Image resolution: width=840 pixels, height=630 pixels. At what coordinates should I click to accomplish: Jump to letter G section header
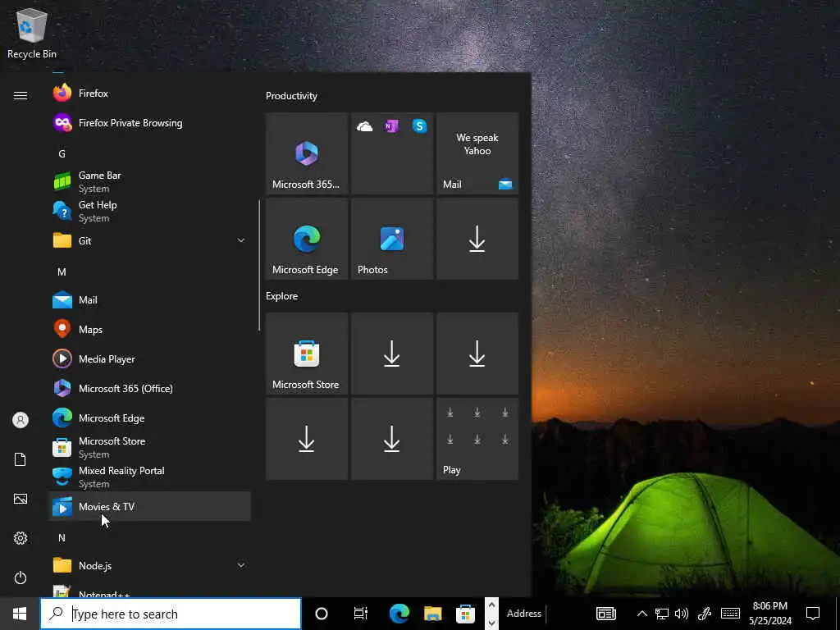(62, 154)
